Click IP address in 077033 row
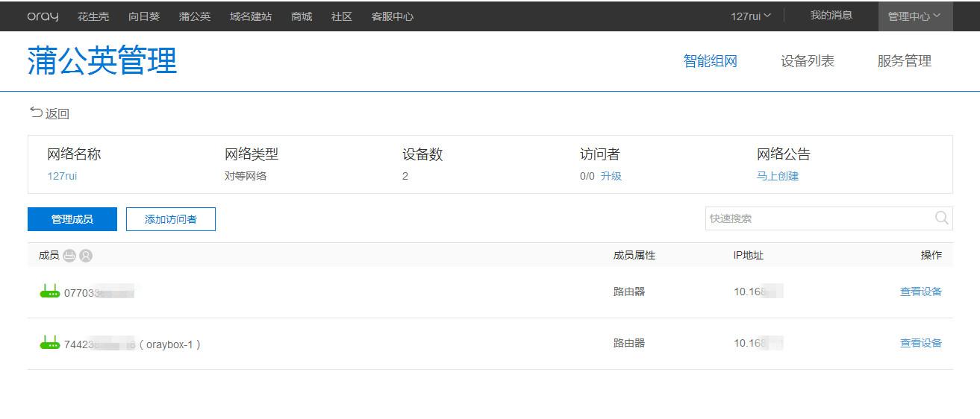Screen dimensions: 980x419 tap(758, 292)
